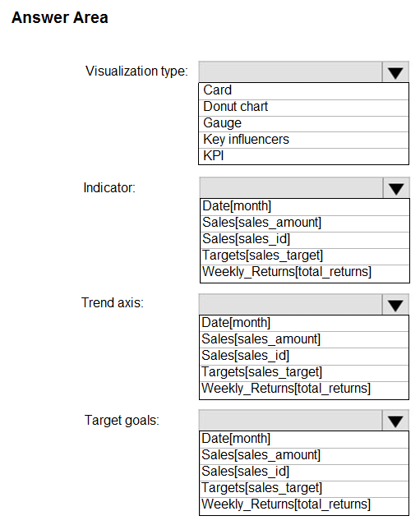Choose Sales[sales_amount] under Target goals
The width and height of the screenshot is (420, 525).
304,456
